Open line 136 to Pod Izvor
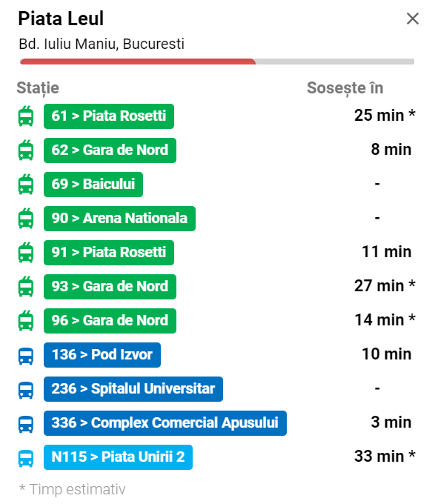Viewport: 435px width, 504px height. (x=102, y=355)
